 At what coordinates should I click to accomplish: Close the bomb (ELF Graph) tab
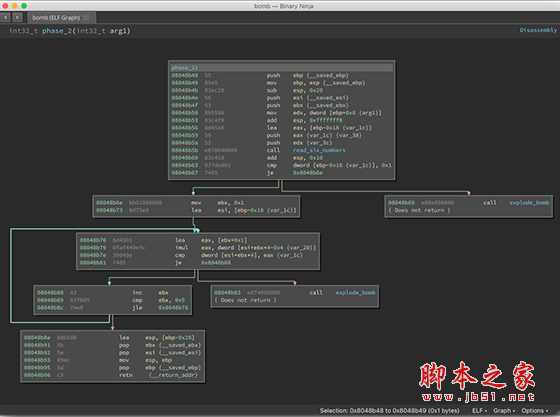tap(86, 17)
